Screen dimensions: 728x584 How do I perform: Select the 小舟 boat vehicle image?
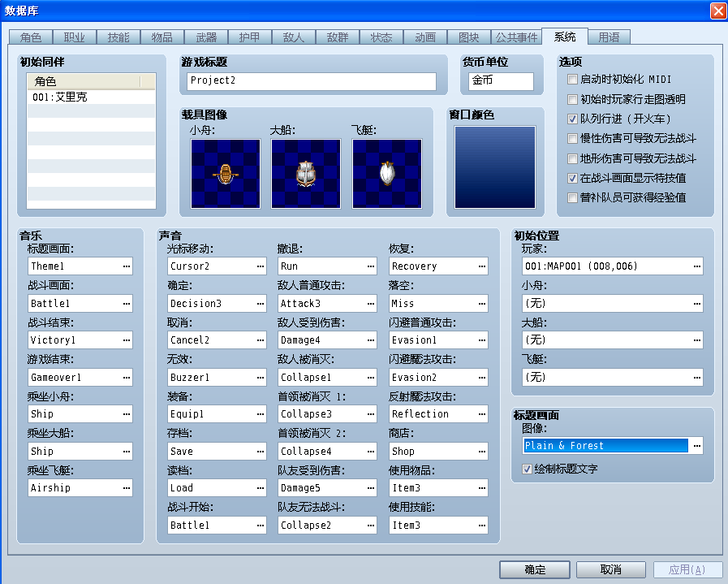pos(226,174)
